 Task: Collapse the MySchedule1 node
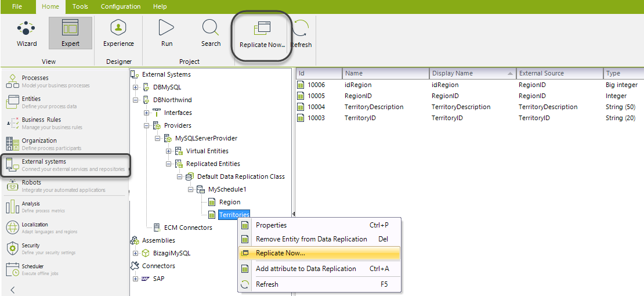190,189
